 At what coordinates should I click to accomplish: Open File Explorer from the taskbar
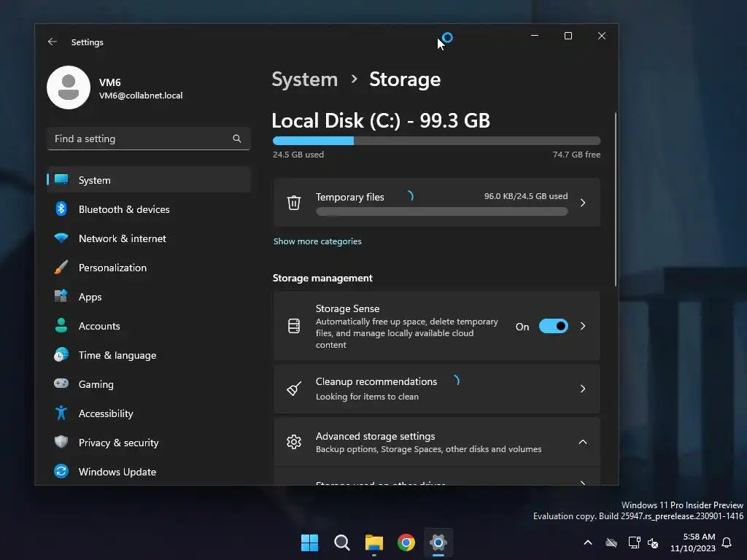tap(374, 542)
